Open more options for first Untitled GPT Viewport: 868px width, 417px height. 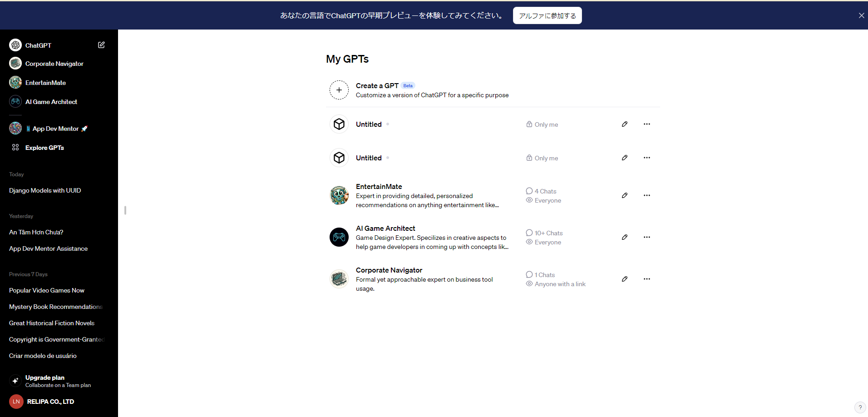(647, 124)
